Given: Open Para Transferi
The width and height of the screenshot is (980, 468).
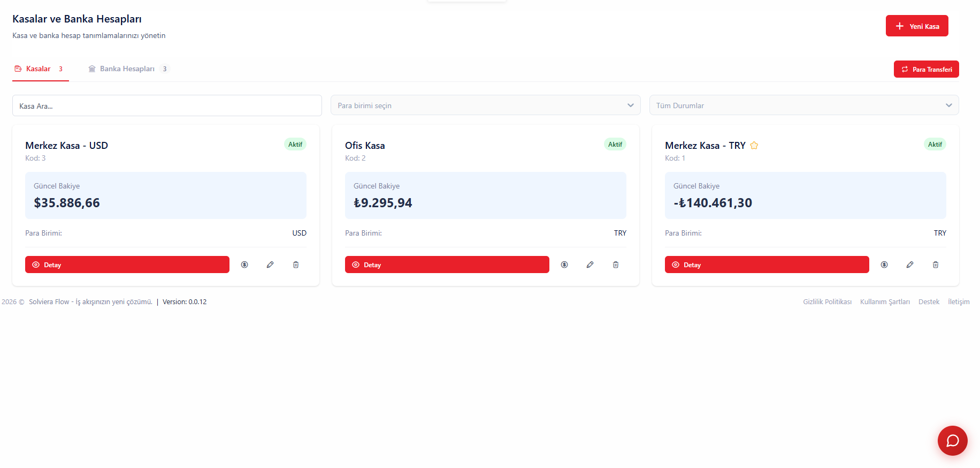Looking at the screenshot, I should tap(926, 70).
